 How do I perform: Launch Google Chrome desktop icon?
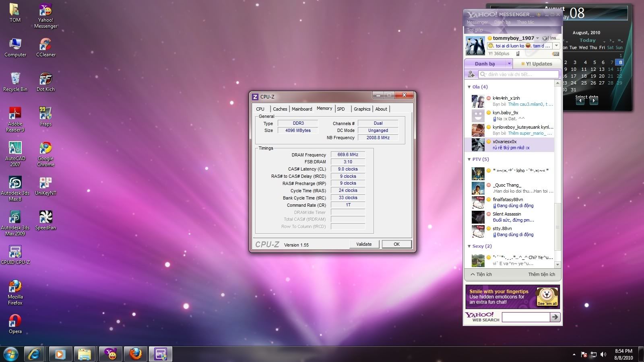click(x=45, y=154)
